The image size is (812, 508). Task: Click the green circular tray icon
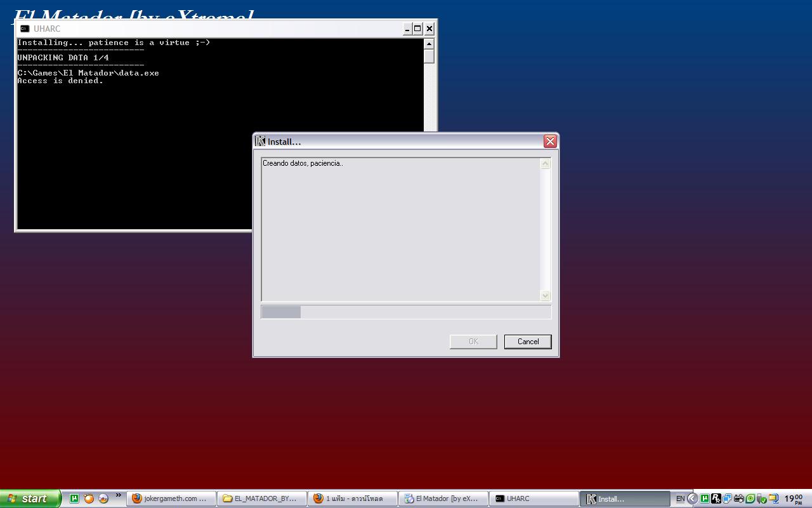(750, 498)
